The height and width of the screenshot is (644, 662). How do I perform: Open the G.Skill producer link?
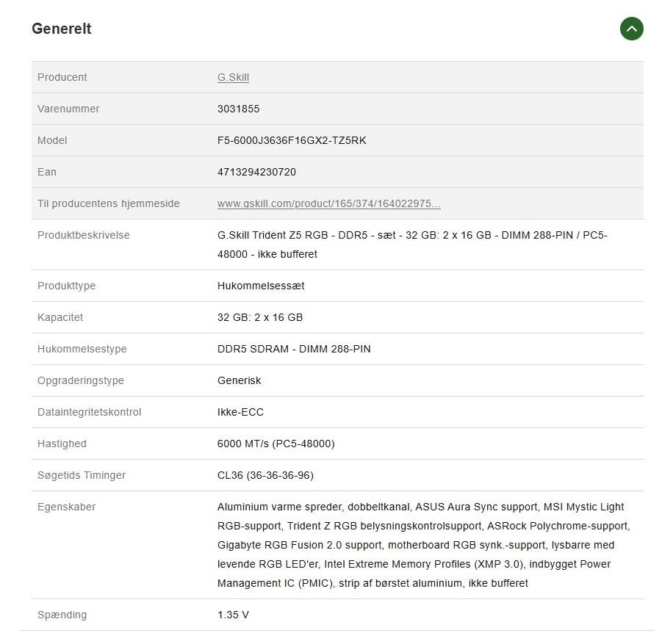click(233, 77)
